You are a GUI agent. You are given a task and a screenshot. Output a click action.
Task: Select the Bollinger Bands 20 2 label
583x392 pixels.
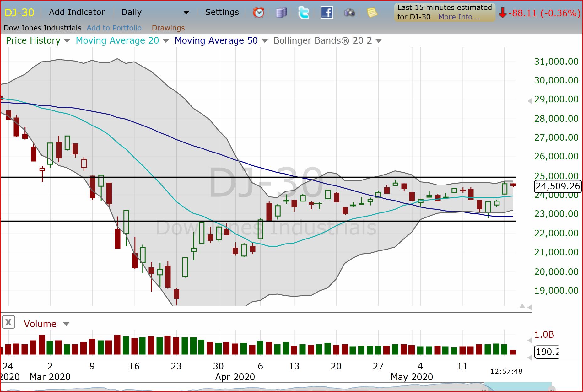[x=323, y=40]
